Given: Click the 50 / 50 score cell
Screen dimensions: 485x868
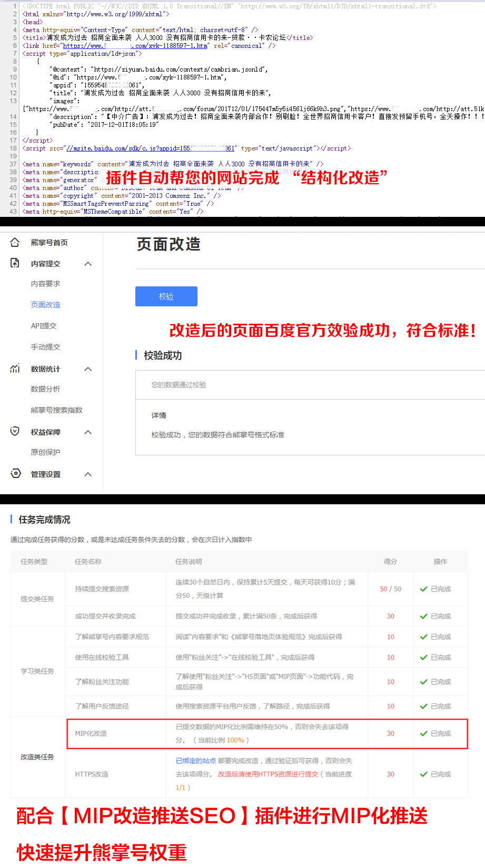Looking at the screenshot, I should tap(390, 589).
